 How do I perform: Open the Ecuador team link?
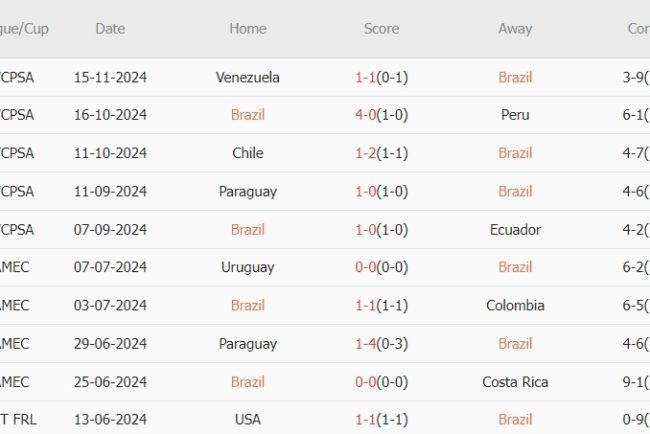tap(515, 229)
